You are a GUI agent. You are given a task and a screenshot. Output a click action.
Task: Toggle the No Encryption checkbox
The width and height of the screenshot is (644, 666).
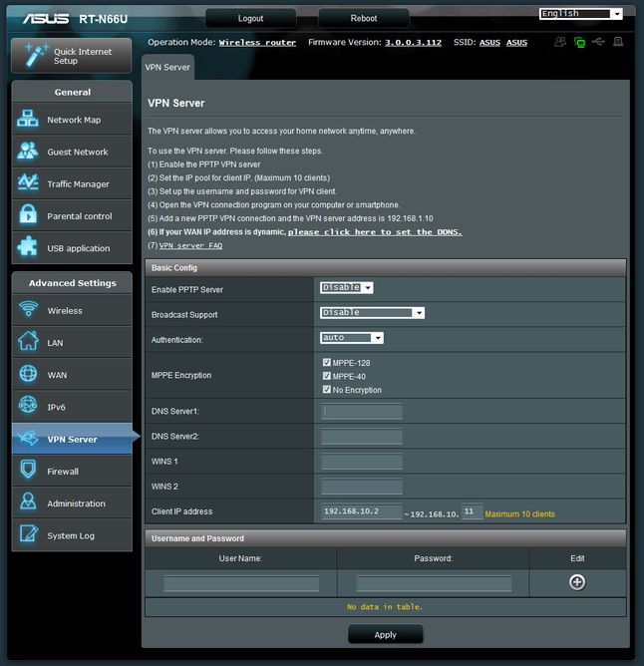(326, 390)
